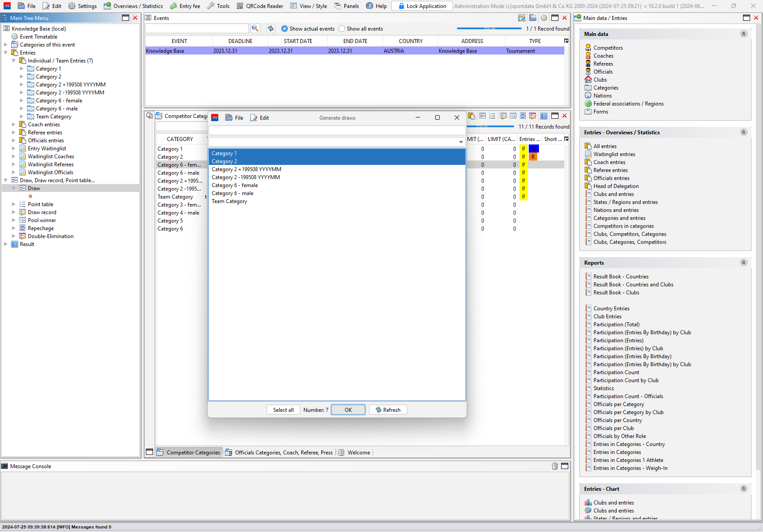Viewport: 763px width, 532px height.
Task: Click the Events records progress bar
Action: click(489, 28)
